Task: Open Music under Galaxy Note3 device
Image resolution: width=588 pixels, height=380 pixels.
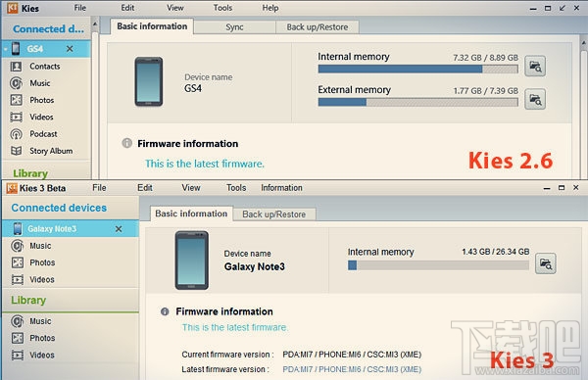Action: pos(40,246)
